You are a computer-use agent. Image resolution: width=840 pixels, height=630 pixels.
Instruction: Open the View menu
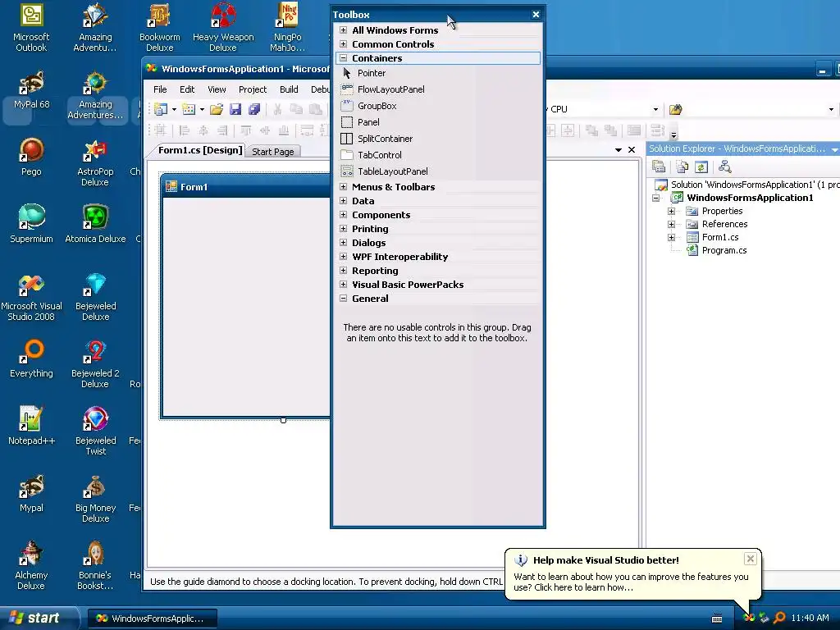coord(217,89)
